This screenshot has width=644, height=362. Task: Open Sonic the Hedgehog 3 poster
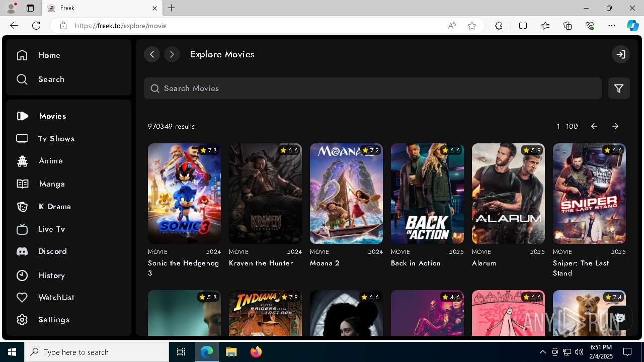(x=184, y=194)
